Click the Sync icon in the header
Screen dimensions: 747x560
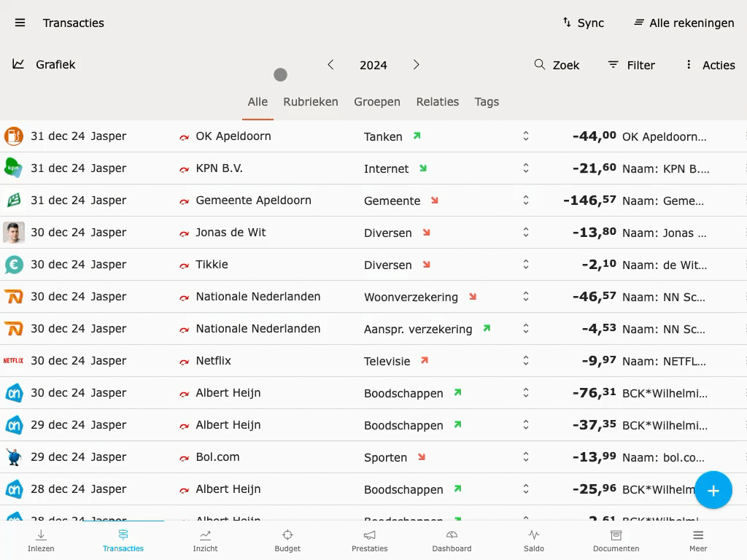point(567,23)
